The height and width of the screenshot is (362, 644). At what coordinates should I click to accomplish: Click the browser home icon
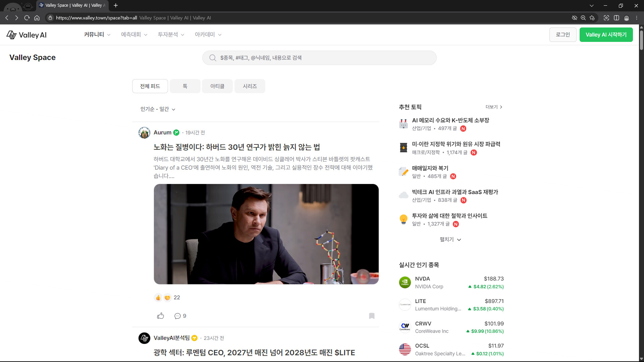37,18
